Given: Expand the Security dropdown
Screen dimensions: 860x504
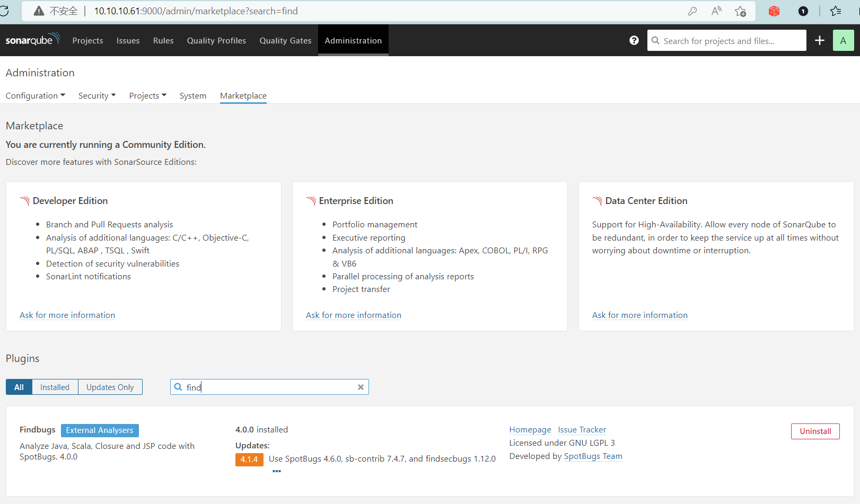Looking at the screenshot, I should [x=97, y=95].
